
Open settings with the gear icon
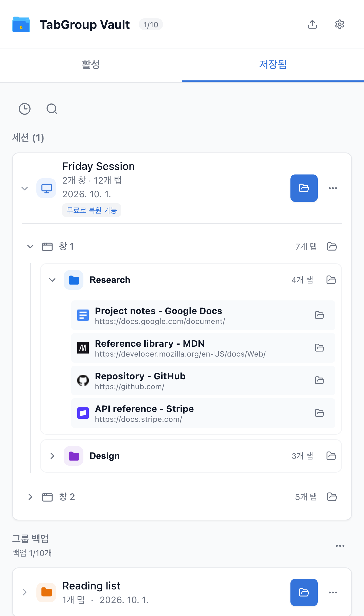click(340, 24)
